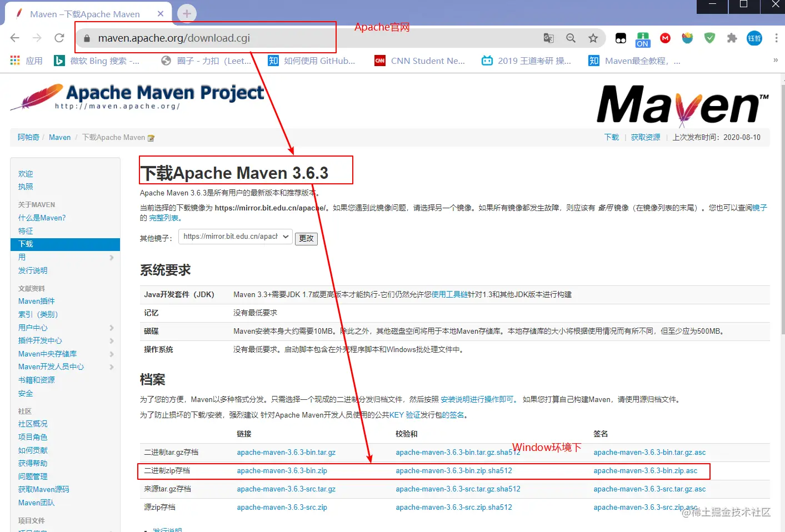Expand the 插件开发中心 submenu arrow
785x532 pixels.
coord(112,341)
